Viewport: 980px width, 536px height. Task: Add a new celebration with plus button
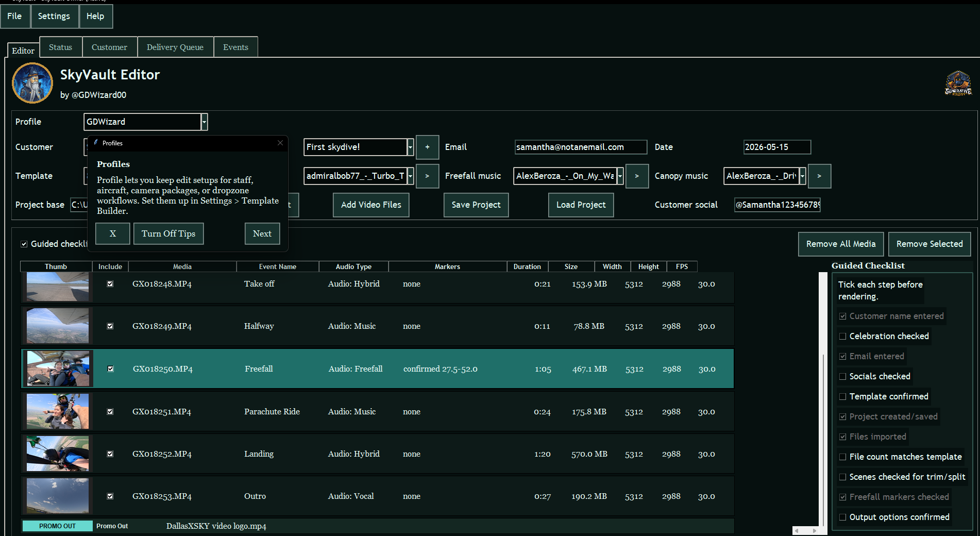(x=427, y=147)
